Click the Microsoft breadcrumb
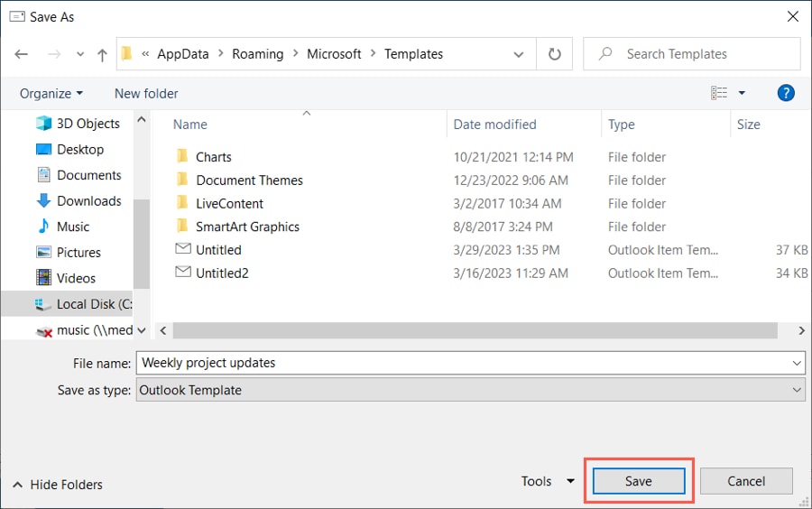812x509 pixels. point(334,54)
